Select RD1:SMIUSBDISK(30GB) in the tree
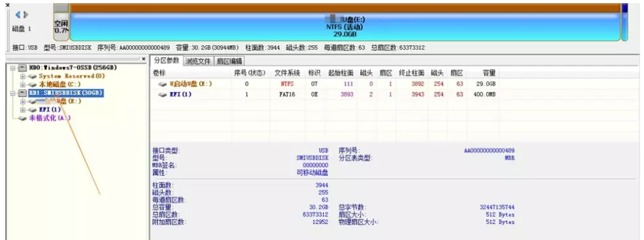The height and width of the screenshot is (240, 644). pyautogui.click(x=66, y=93)
